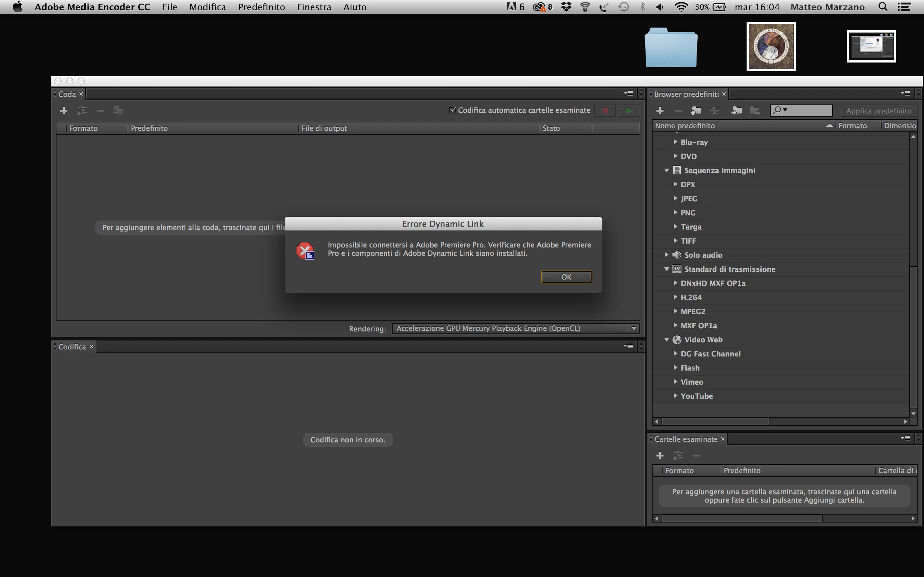Toggle Codifica automatica cartelle esaminate checkbox
The image size is (924, 577).
[452, 110]
